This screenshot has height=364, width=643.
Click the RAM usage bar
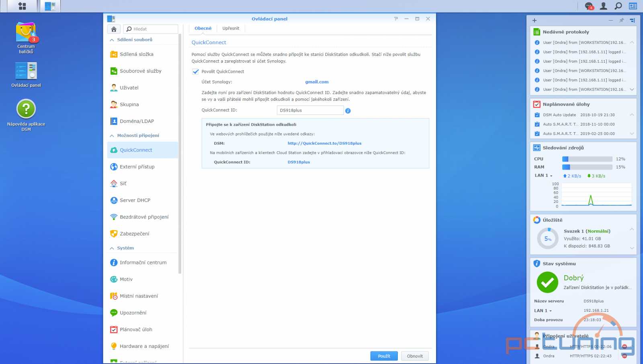(587, 167)
